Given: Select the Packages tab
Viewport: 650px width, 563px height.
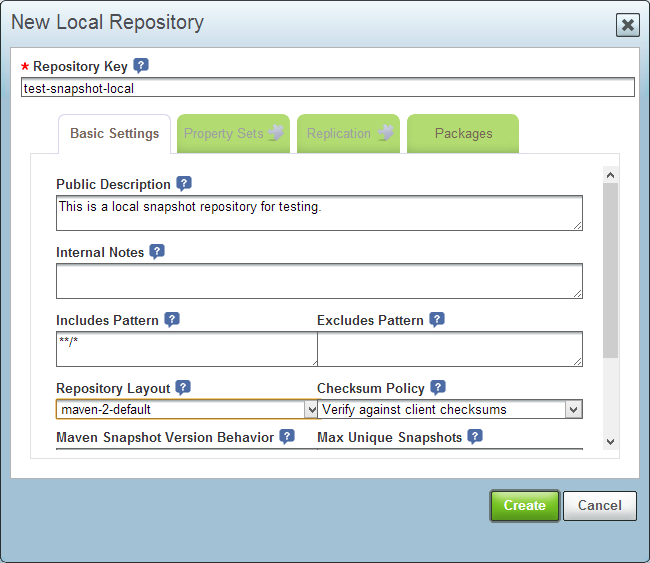Looking at the screenshot, I should [463, 134].
